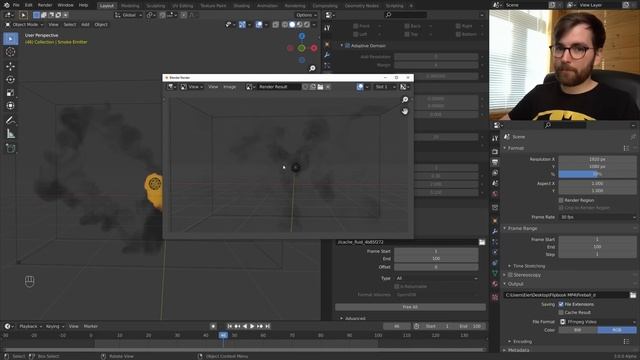Click the green Y axis gizmo ball
This screenshot has width=640, height=360.
[x=302, y=48]
